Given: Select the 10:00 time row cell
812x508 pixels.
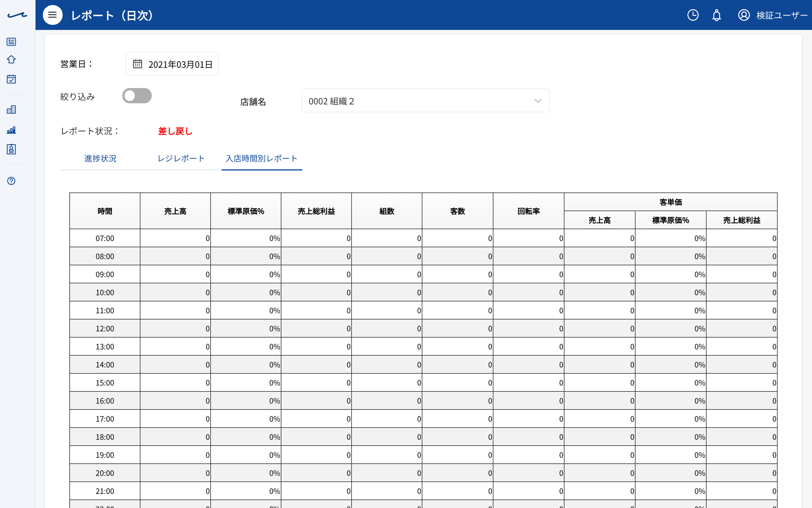Looking at the screenshot, I should (x=105, y=292).
